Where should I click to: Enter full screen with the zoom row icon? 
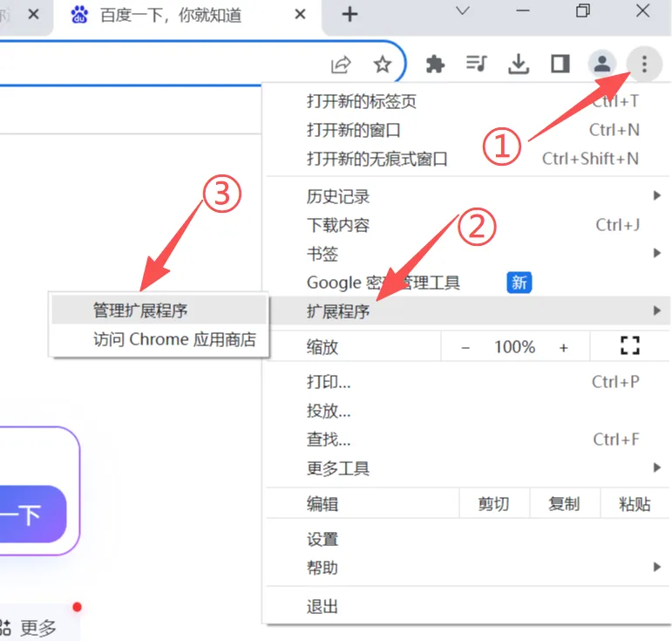[629, 345]
